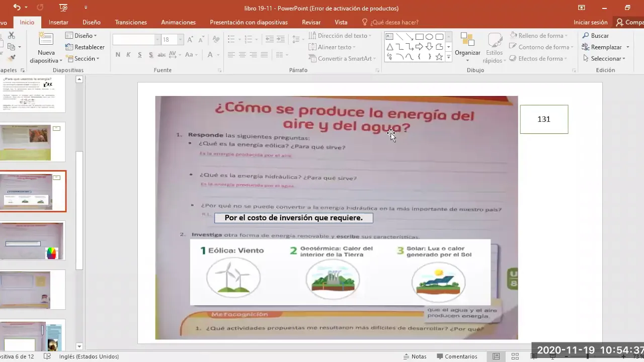Select the slide thumbnail with the color wheel
This screenshot has width=644, height=362.
click(x=33, y=241)
